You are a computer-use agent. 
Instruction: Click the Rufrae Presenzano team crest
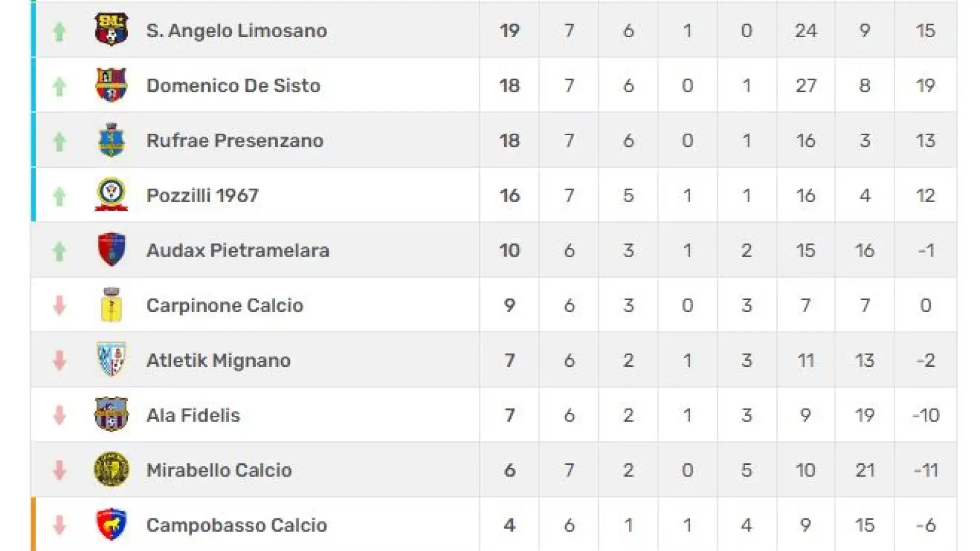[x=111, y=140]
